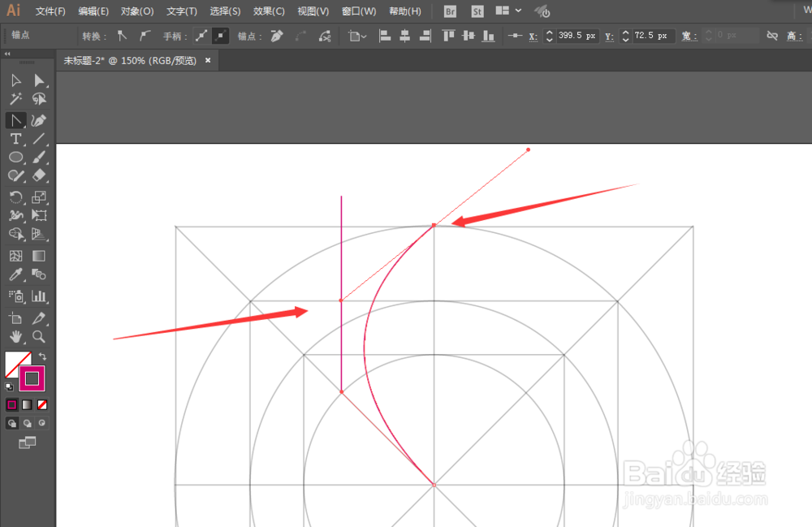Toggle constrain width and height proportions
Viewport: 812px width, 527px height.
pyautogui.click(x=772, y=36)
